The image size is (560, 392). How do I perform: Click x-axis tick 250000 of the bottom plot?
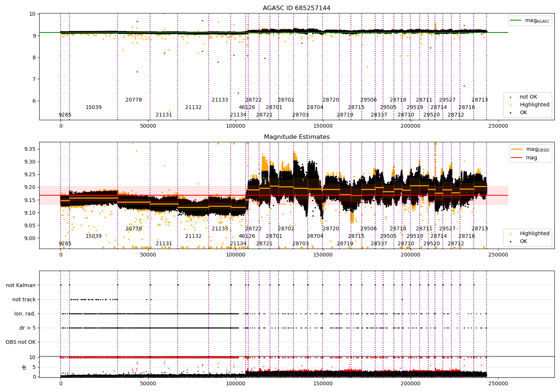pyautogui.click(x=498, y=383)
